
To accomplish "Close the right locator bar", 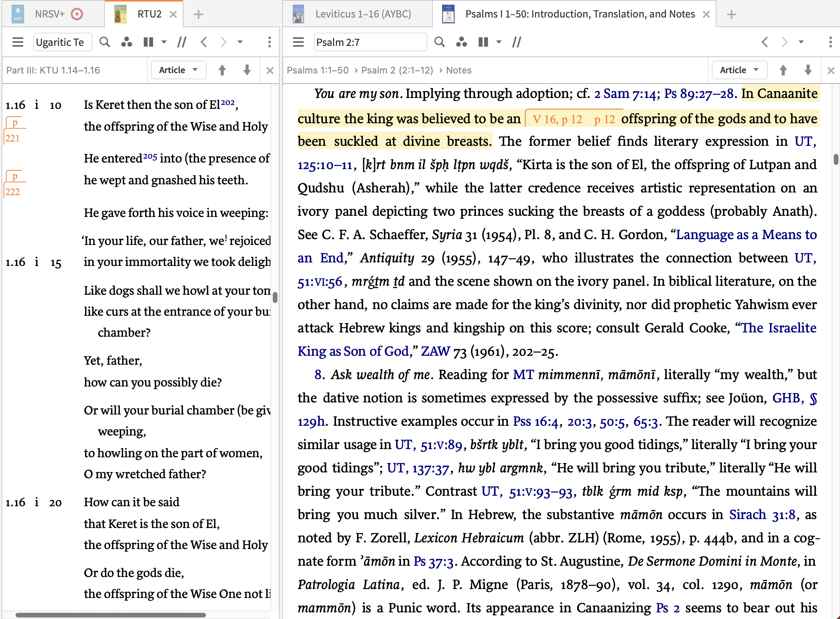I will tap(831, 70).
